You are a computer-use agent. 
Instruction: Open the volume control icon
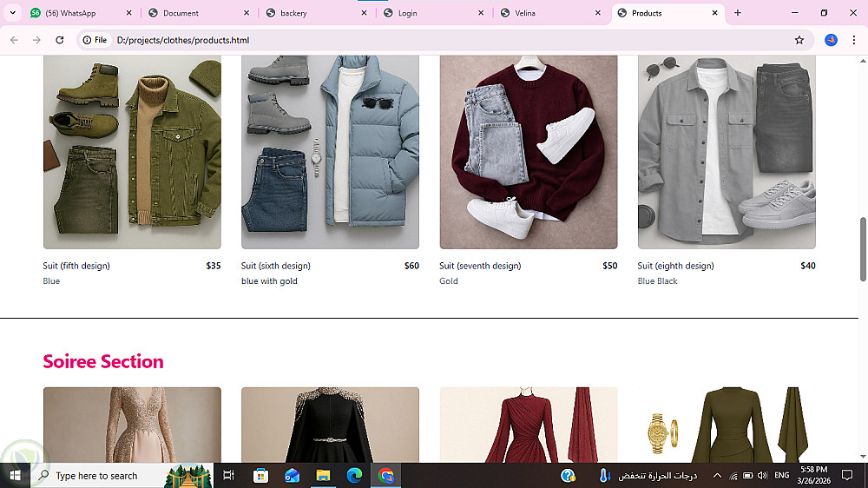pos(763,475)
